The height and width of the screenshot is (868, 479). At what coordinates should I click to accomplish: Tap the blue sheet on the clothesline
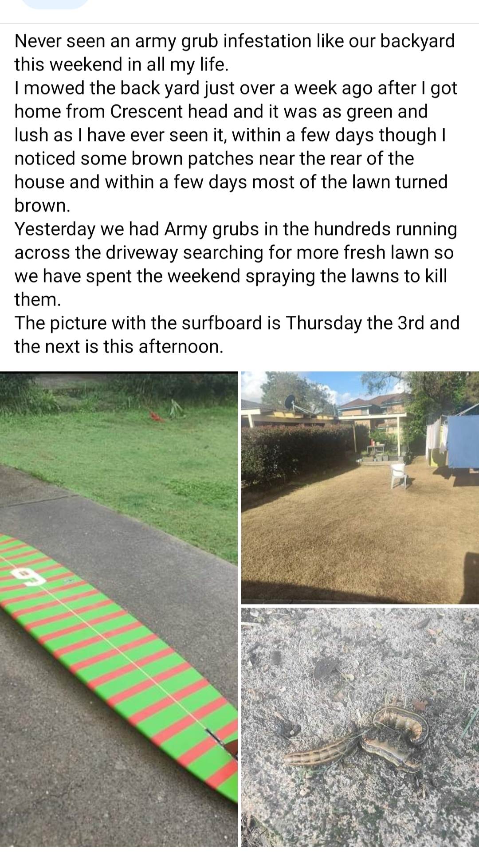point(463,440)
